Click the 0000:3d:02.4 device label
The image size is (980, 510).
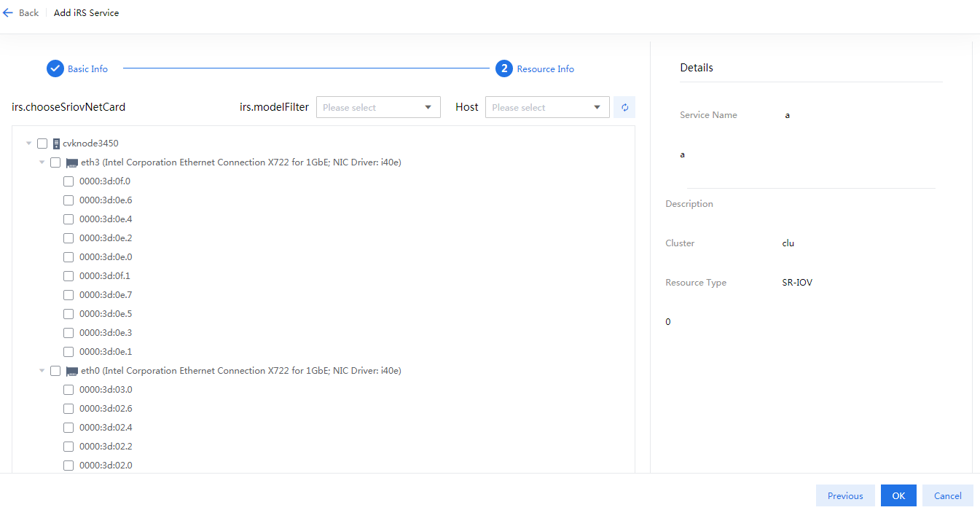(x=106, y=428)
